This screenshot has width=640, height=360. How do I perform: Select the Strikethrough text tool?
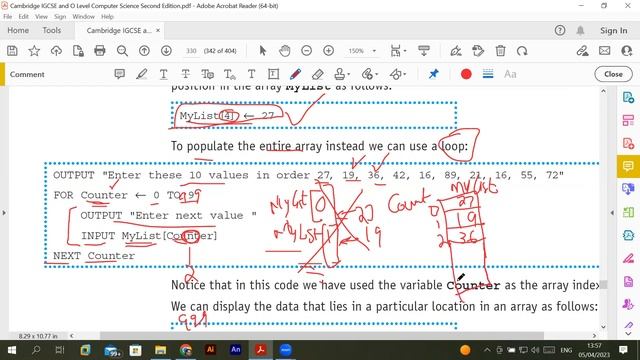pos(185,74)
